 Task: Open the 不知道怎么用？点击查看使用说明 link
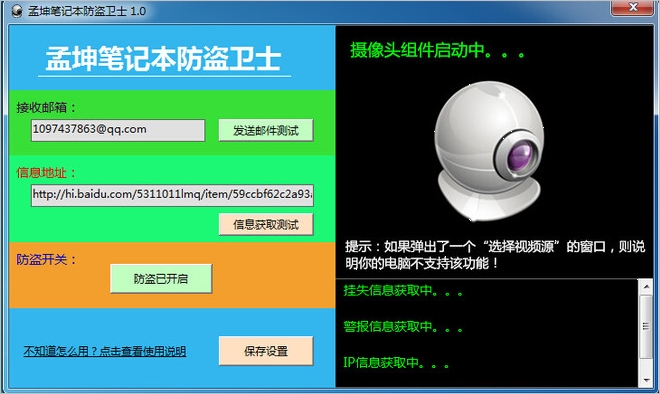pos(105,351)
